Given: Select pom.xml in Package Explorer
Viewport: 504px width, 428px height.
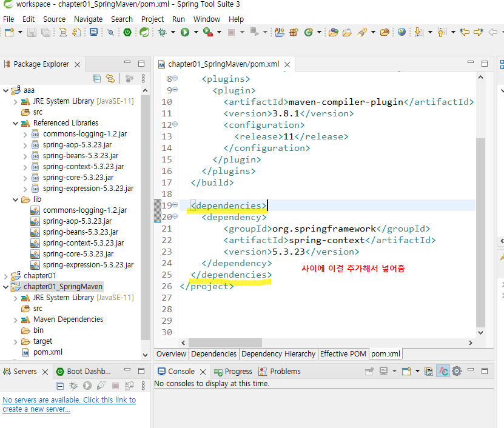Looking at the screenshot, I should [48, 352].
